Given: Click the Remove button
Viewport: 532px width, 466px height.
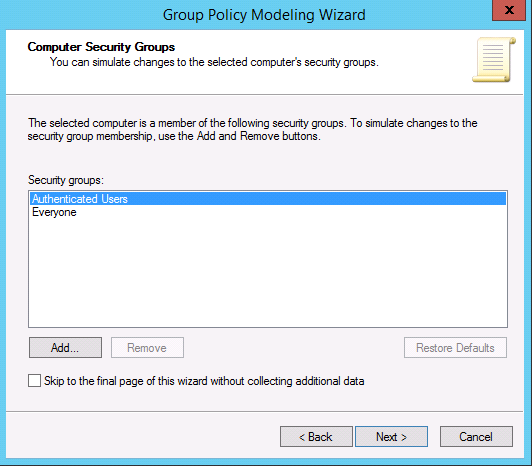Looking at the screenshot, I should point(147,348).
